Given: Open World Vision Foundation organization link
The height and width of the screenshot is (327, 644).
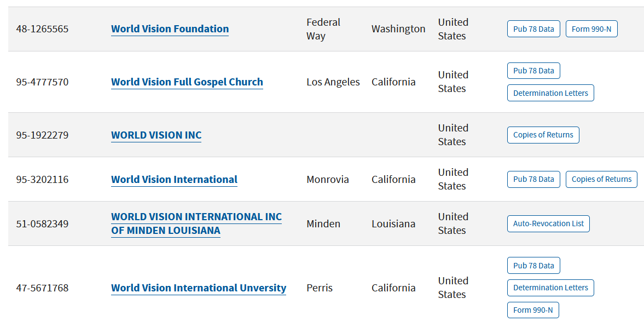Looking at the screenshot, I should point(170,29).
